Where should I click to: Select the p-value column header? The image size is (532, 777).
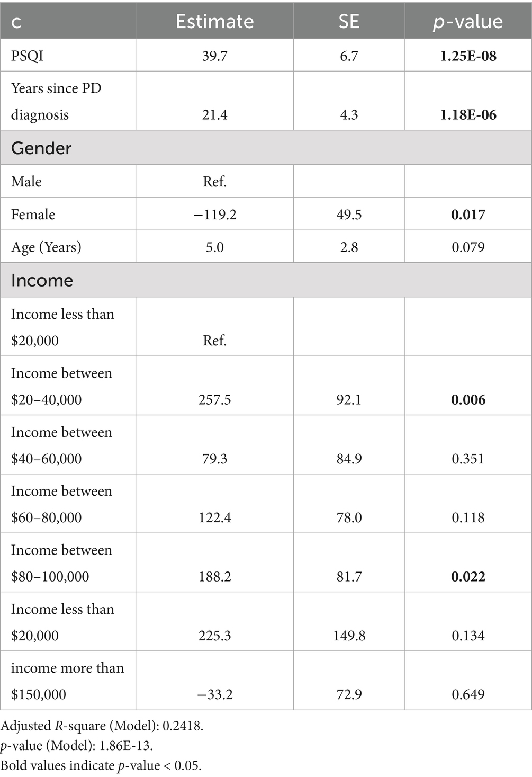[x=468, y=21]
